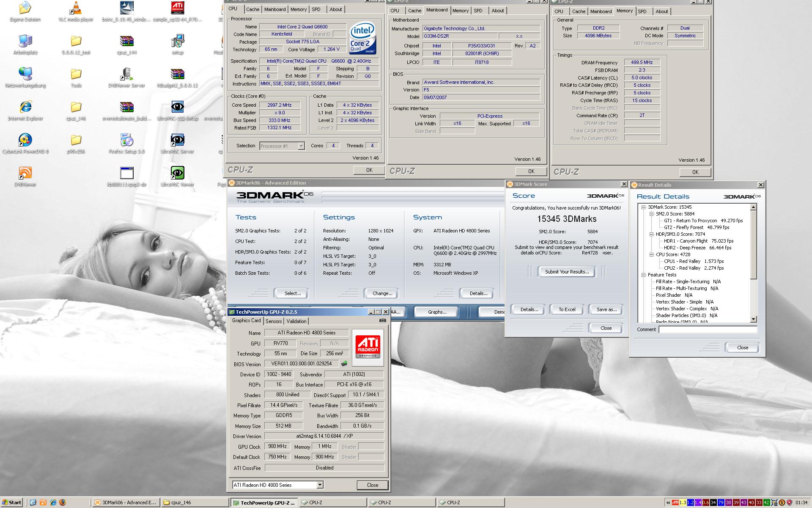This screenshot has width=812, height=508.
Task: Click Graphs... button in 3DMark06
Action: pos(437,312)
